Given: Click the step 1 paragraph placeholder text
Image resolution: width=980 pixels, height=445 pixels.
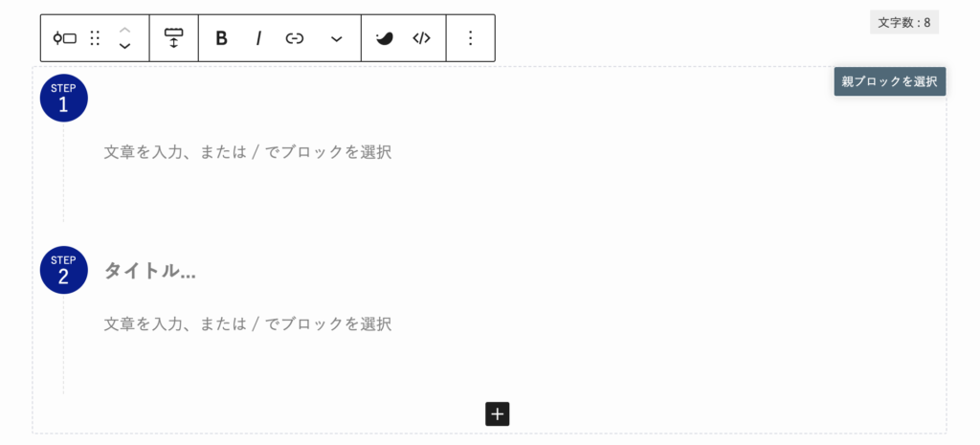Looking at the screenshot, I should tap(248, 152).
